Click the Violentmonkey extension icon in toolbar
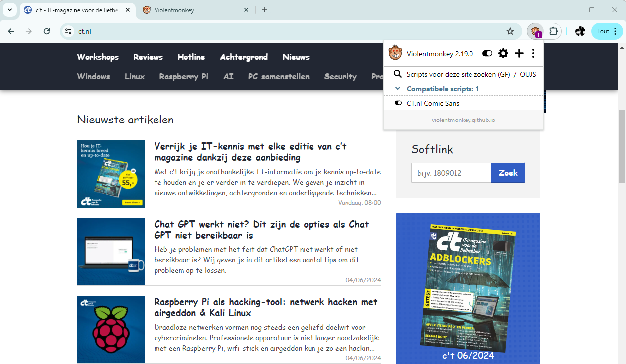This screenshot has height=364, width=626. (536, 31)
